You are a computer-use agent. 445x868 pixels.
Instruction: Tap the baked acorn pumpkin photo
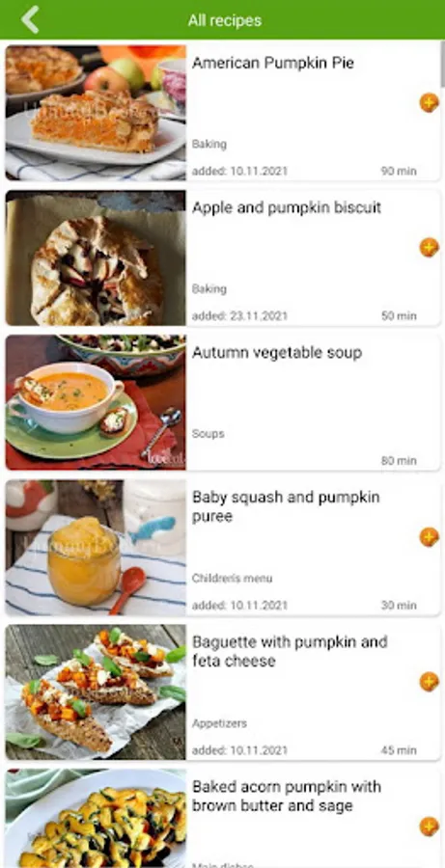pos(96,819)
